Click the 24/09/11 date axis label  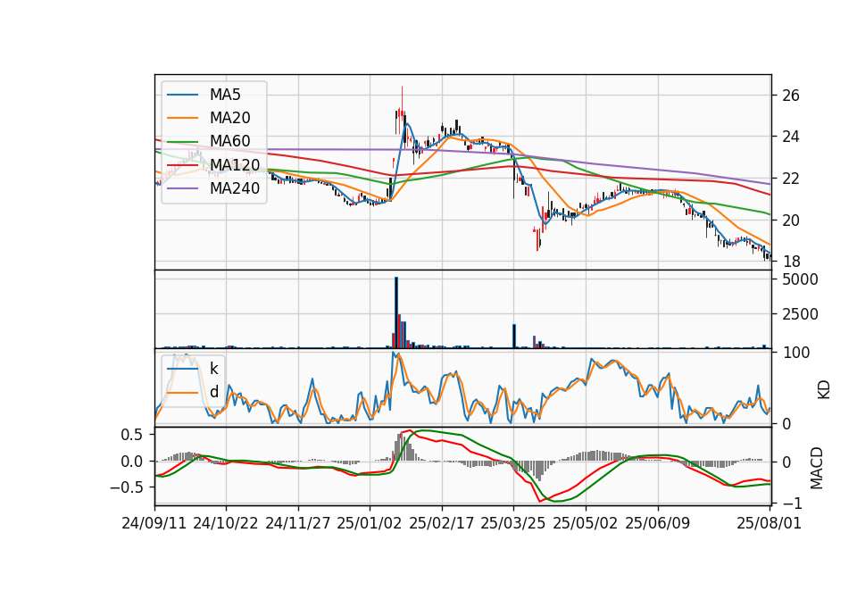154,523
